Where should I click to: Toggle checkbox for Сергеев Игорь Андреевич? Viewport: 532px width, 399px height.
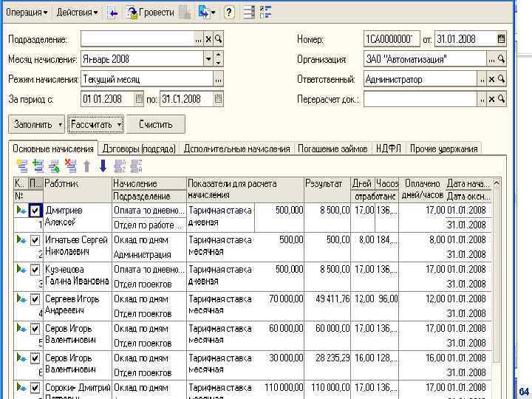35,299
